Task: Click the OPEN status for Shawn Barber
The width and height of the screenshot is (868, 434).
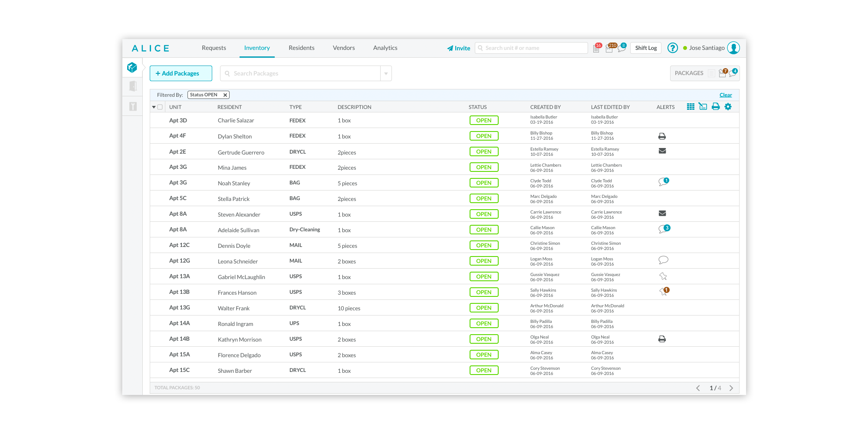Action: pyautogui.click(x=484, y=370)
